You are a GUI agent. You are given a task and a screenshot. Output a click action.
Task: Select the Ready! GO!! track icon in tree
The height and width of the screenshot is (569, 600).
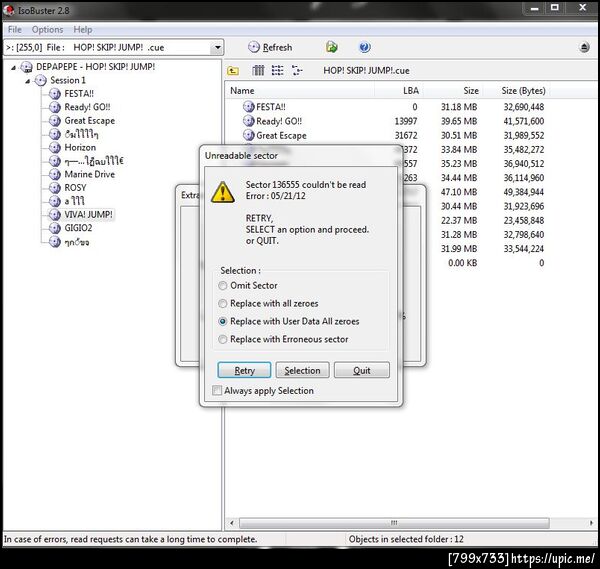click(x=55, y=107)
